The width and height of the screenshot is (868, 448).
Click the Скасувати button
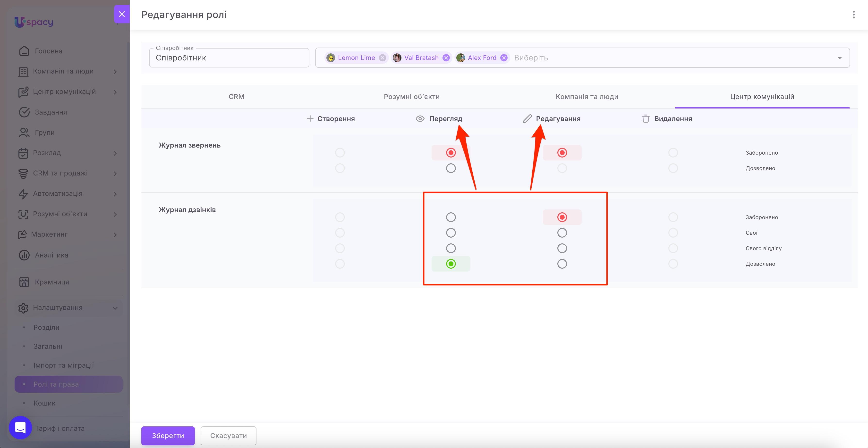coord(229,436)
